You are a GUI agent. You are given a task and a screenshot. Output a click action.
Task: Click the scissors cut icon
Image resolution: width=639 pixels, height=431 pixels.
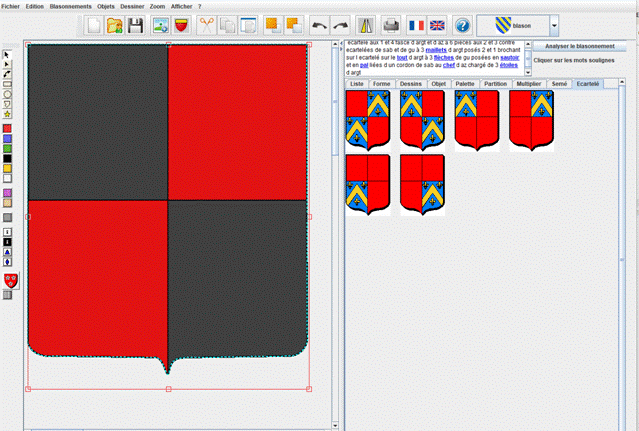coord(207,25)
